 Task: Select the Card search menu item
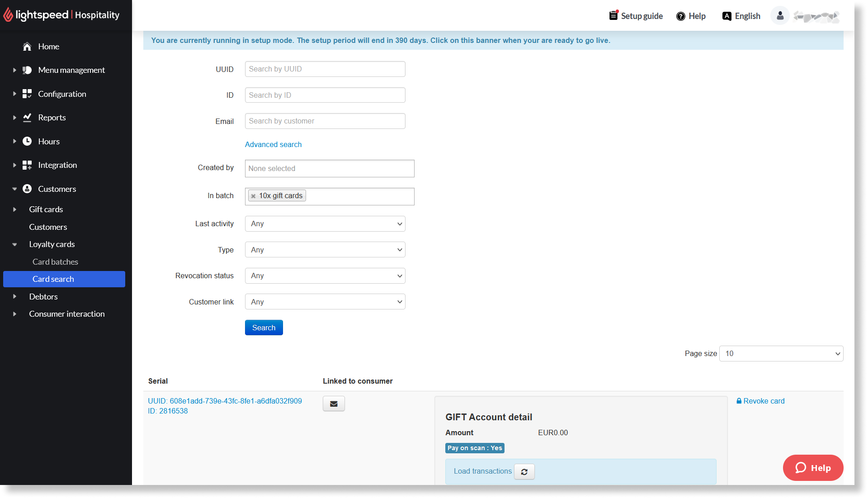click(x=64, y=279)
